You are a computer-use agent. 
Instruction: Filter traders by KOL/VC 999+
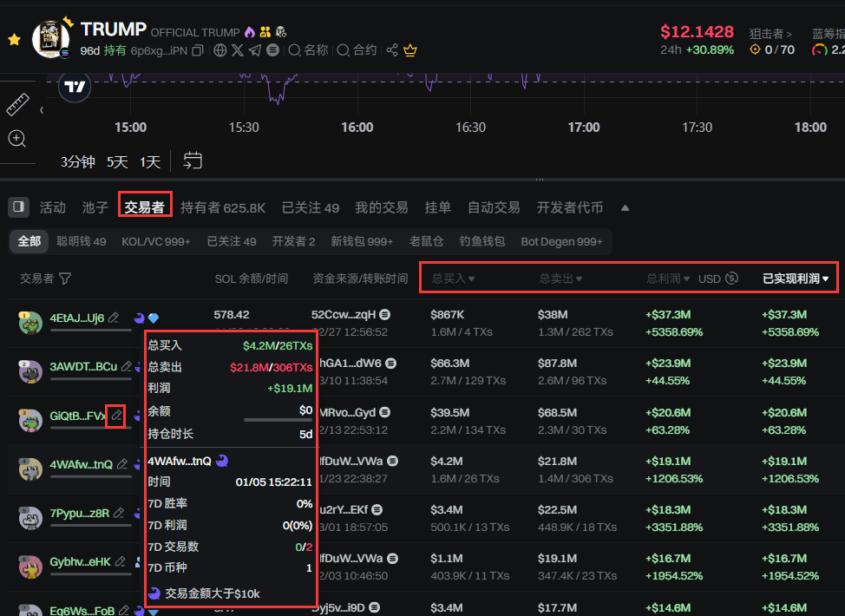pyautogui.click(x=156, y=241)
